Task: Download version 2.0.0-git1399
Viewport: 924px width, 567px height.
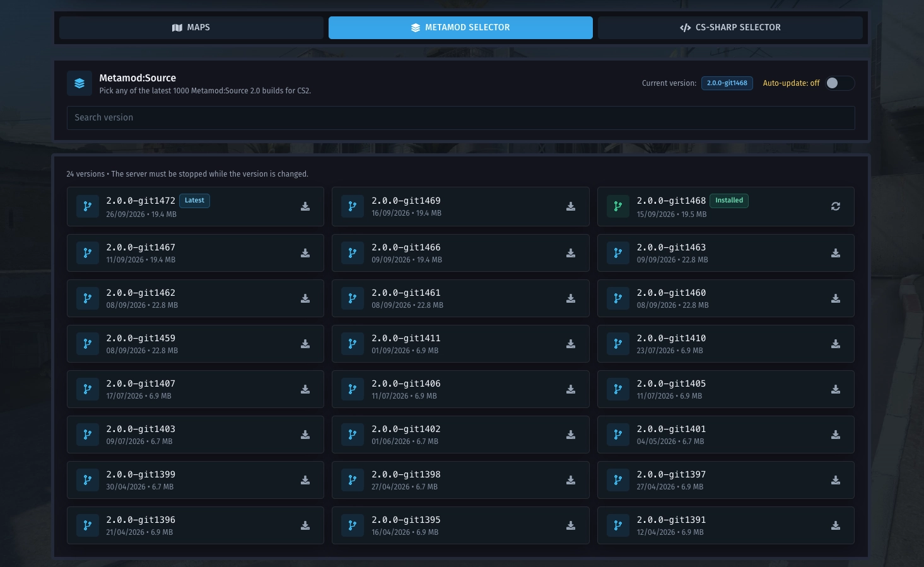Action: pos(305,480)
